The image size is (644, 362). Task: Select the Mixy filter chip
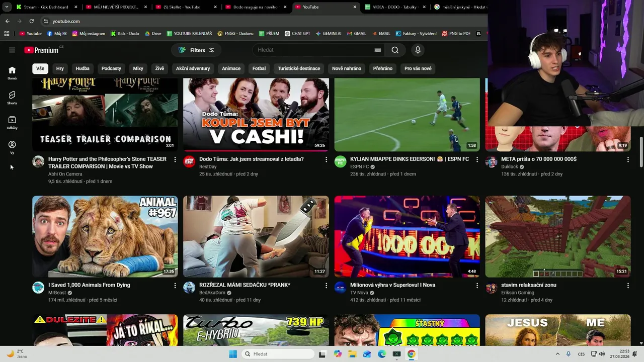(x=138, y=68)
